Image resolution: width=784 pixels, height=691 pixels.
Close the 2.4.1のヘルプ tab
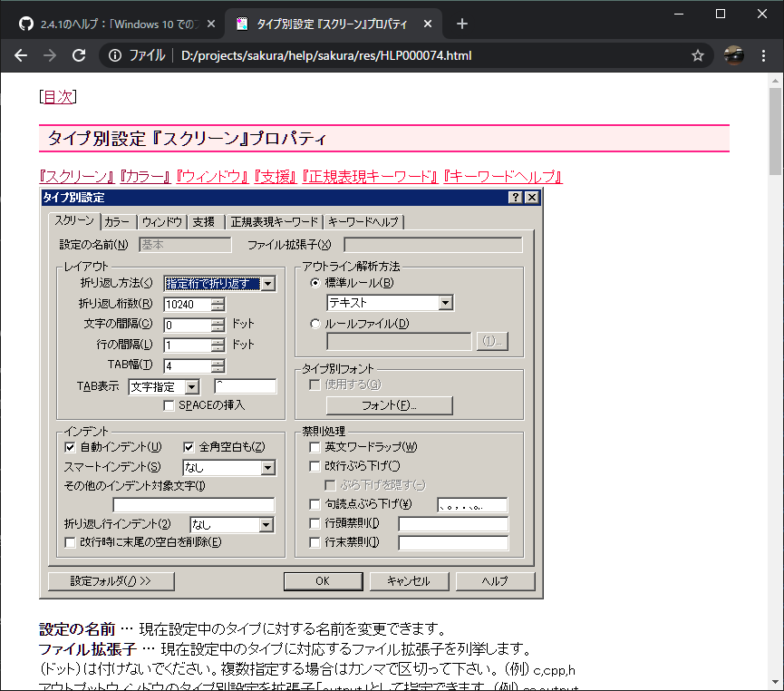pos(211,24)
